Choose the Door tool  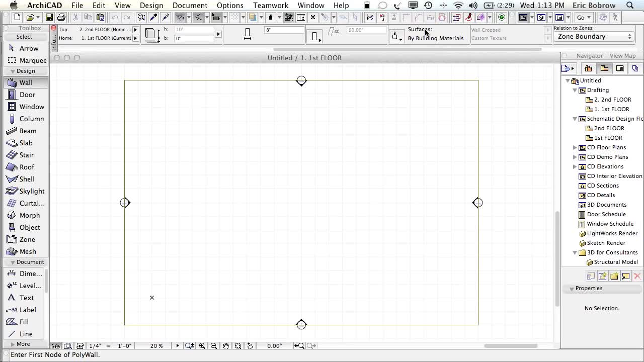pyautogui.click(x=26, y=95)
